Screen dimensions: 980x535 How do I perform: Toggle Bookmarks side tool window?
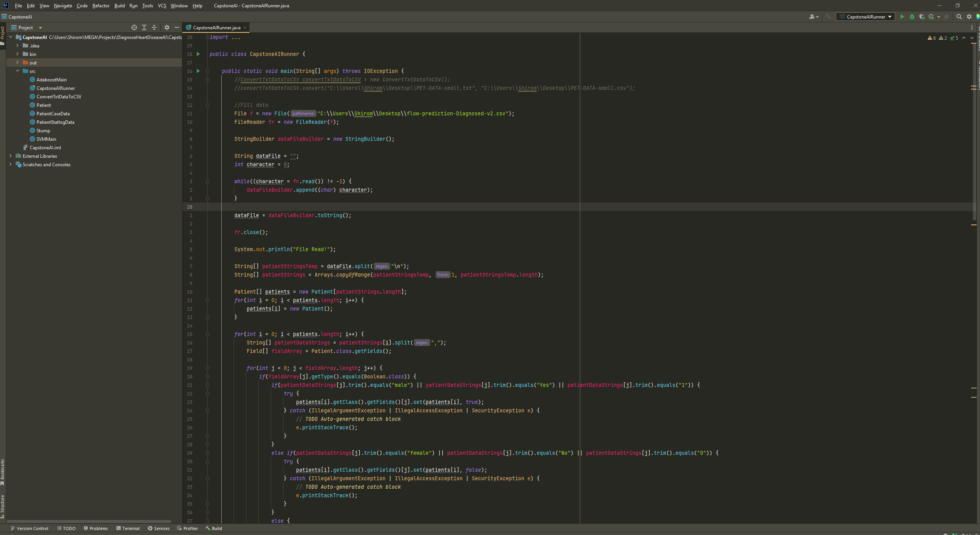click(3, 472)
